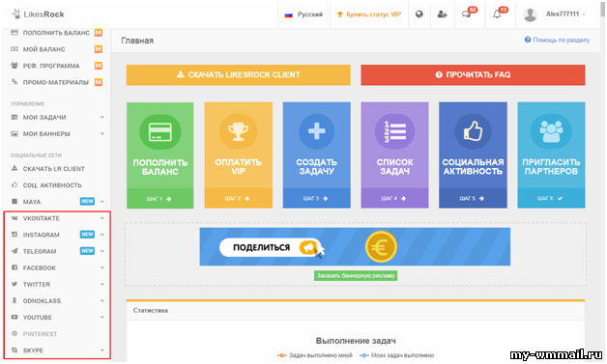Click the Facebook icon in the sidebar
Viewport: 607px width, 364px height.
pos(14,267)
